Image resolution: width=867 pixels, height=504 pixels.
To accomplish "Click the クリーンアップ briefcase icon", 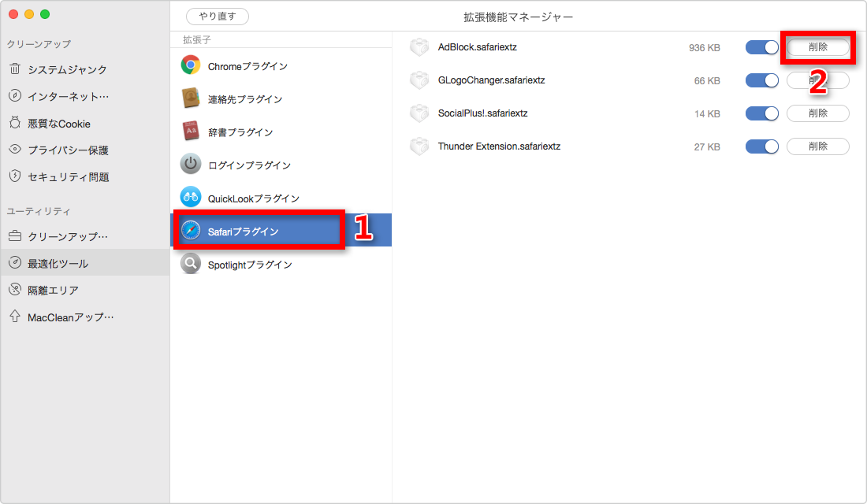I will [15, 236].
